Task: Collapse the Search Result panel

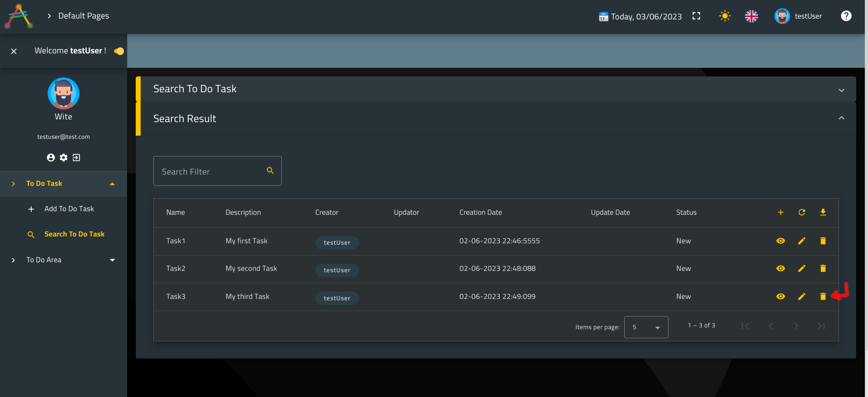Action: pyautogui.click(x=841, y=118)
